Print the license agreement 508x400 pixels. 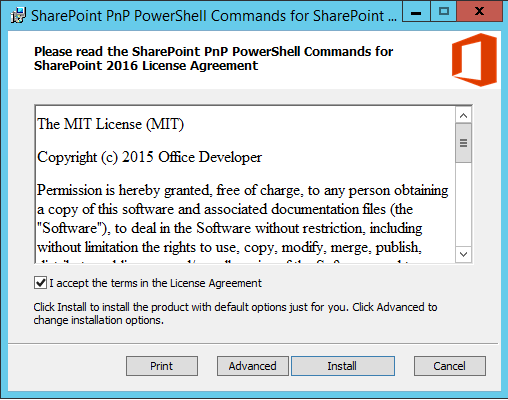[162, 366]
